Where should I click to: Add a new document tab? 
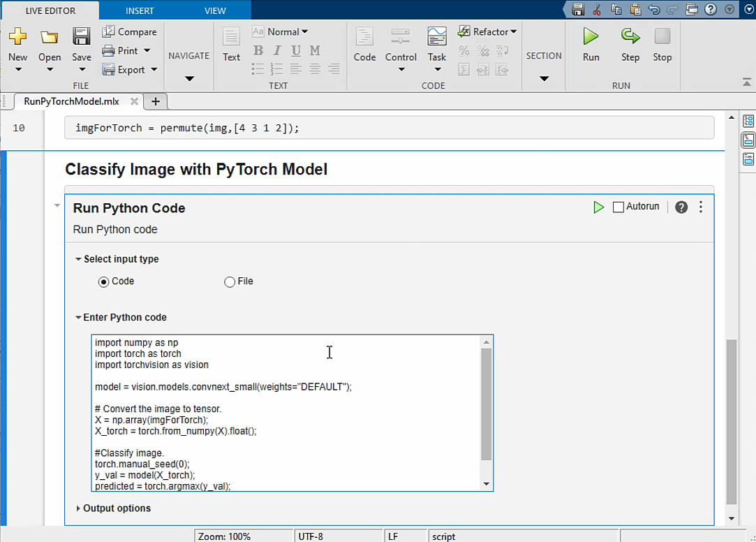(155, 101)
